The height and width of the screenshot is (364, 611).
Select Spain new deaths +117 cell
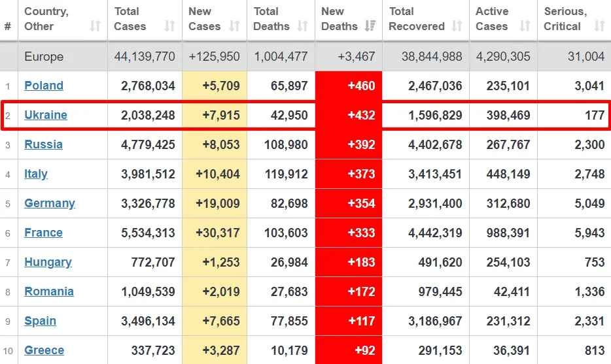(x=349, y=321)
